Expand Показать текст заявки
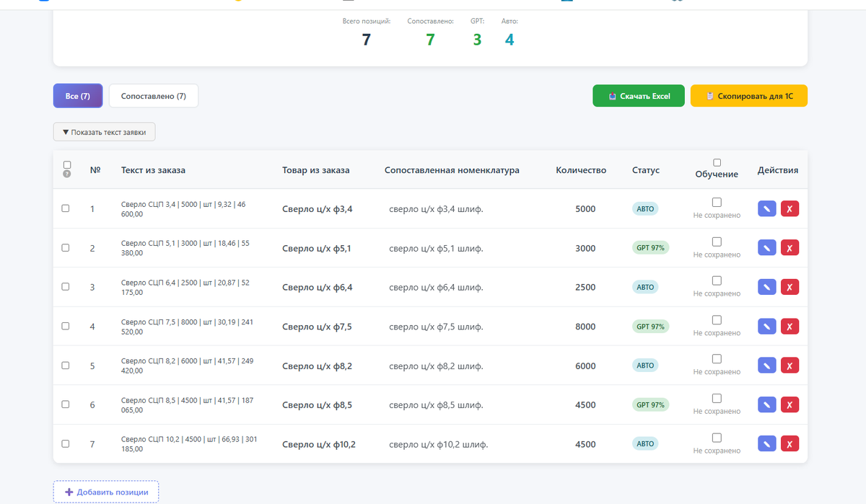The height and width of the screenshot is (504, 866). (x=104, y=132)
